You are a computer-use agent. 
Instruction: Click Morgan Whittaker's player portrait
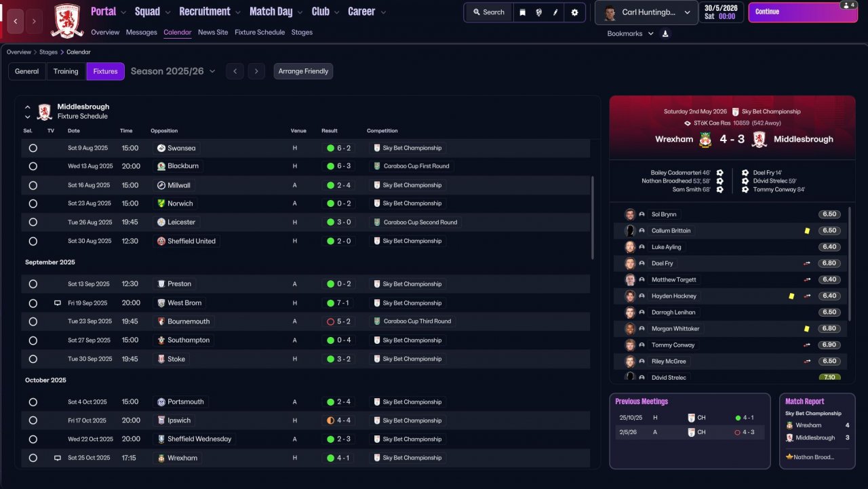point(630,328)
